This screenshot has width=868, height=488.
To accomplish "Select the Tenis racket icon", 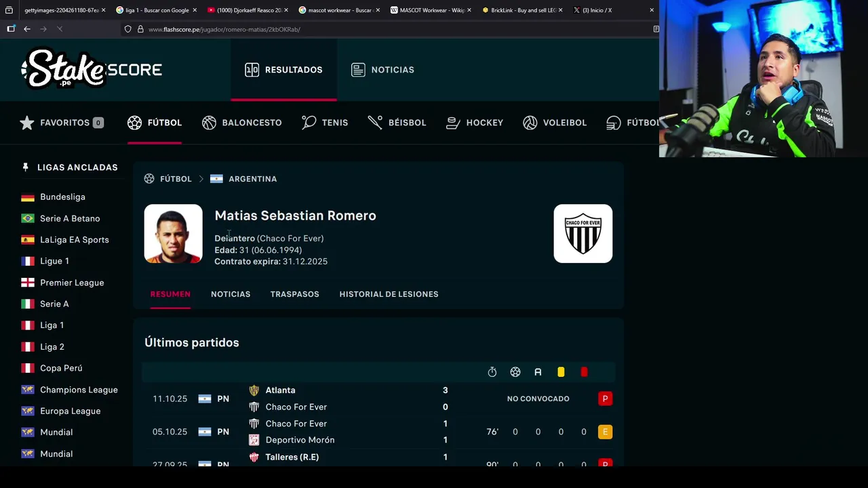I will 309,123.
